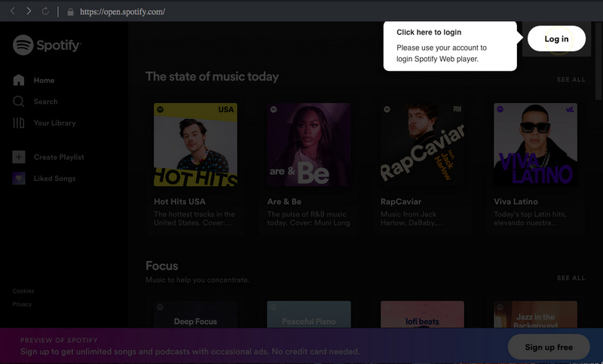
Task: Select Search in the sidebar menu
Action: click(x=46, y=102)
